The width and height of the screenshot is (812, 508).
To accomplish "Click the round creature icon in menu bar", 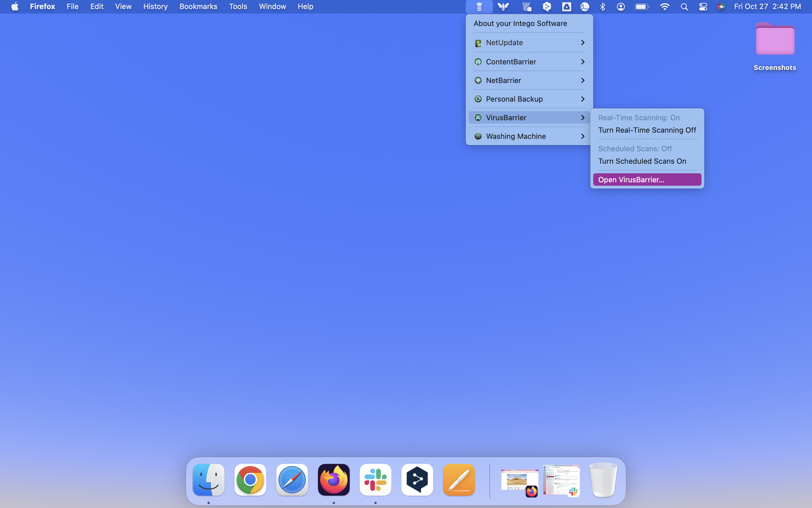I will pyautogui.click(x=584, y=7).
